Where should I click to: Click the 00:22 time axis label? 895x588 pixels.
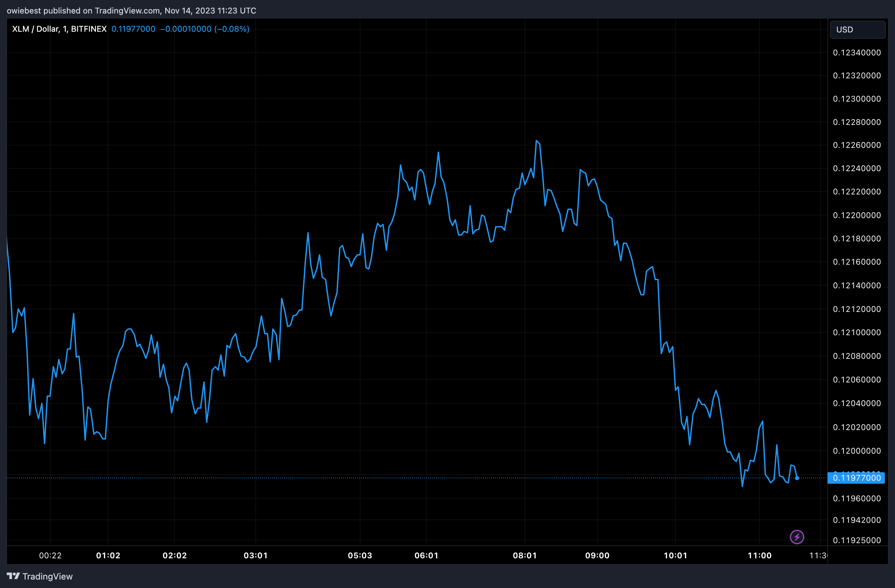[x=50, y=555]
